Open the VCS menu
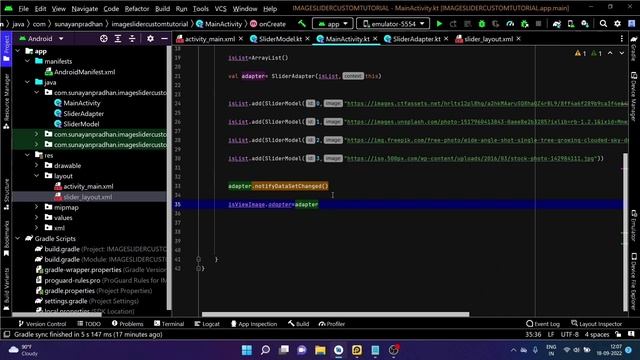Image resolution: width=640 pixels, height=360 pixels. 220,9
